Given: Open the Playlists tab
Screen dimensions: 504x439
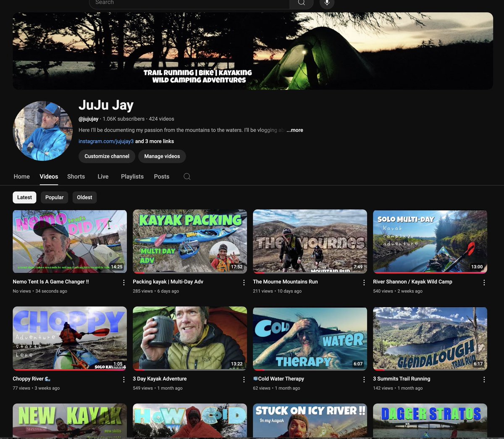Looking at the screenshot, I should coord(132,176).
